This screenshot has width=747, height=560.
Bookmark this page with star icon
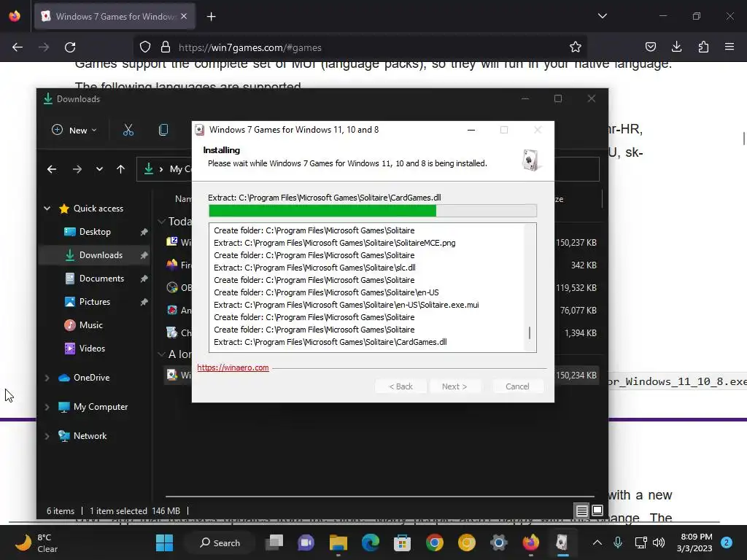pyautogui.click(x=575, y=47)
